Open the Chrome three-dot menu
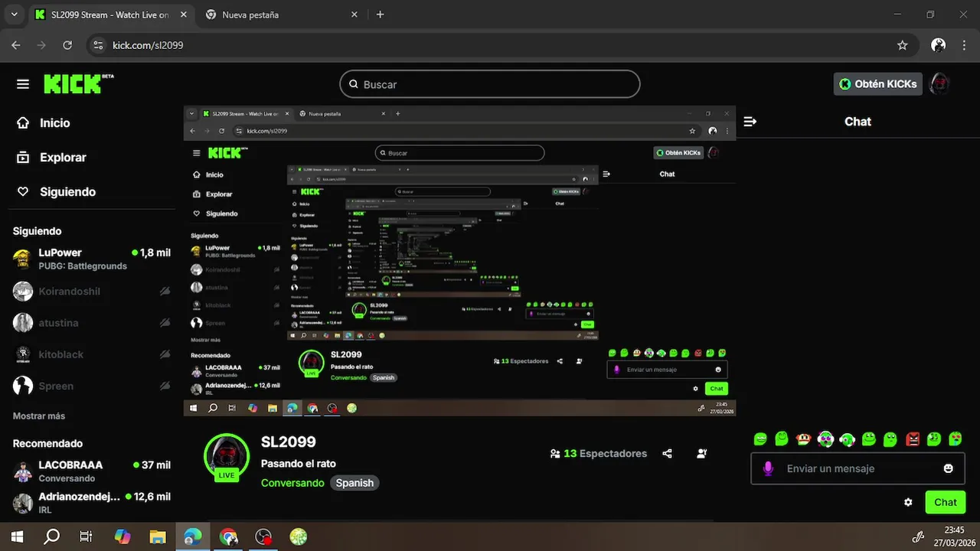 point(963,45)
